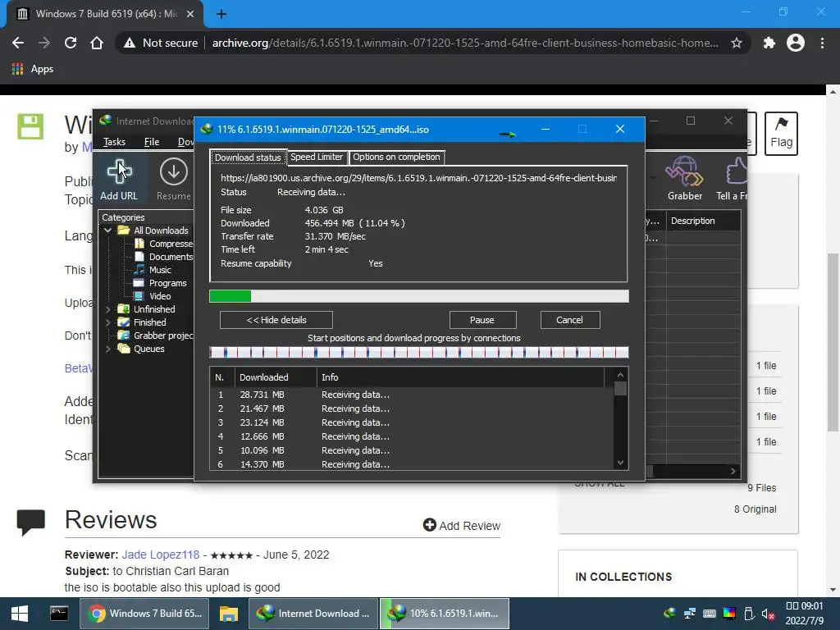Screen dimensions: 840x630
Task: Open the Chrome profile avatar icon
Action: (x=796, y=43)
